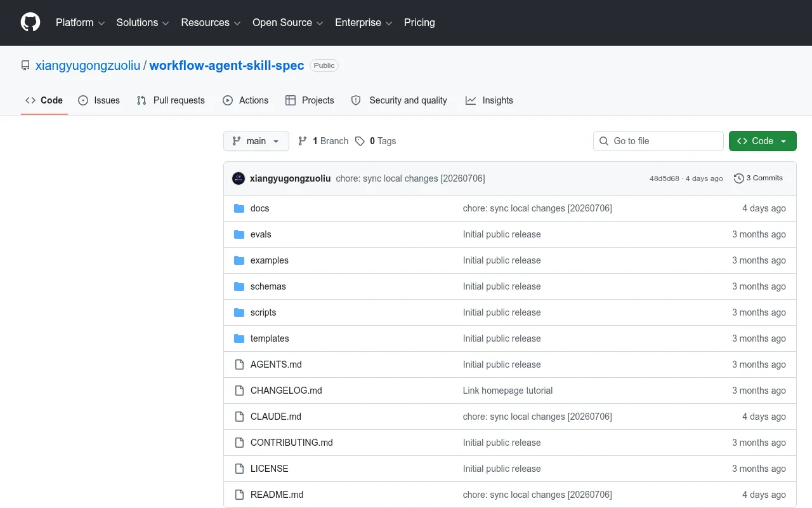The height and width of the screenshot is (508, 812).
Task: Open commit message in docs row
Action: pos(537,208)
